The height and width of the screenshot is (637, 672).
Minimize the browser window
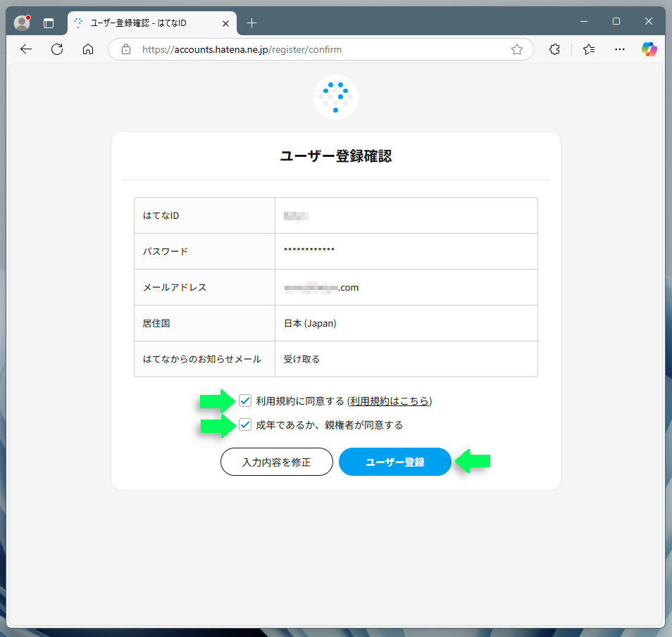click(584, 21)
